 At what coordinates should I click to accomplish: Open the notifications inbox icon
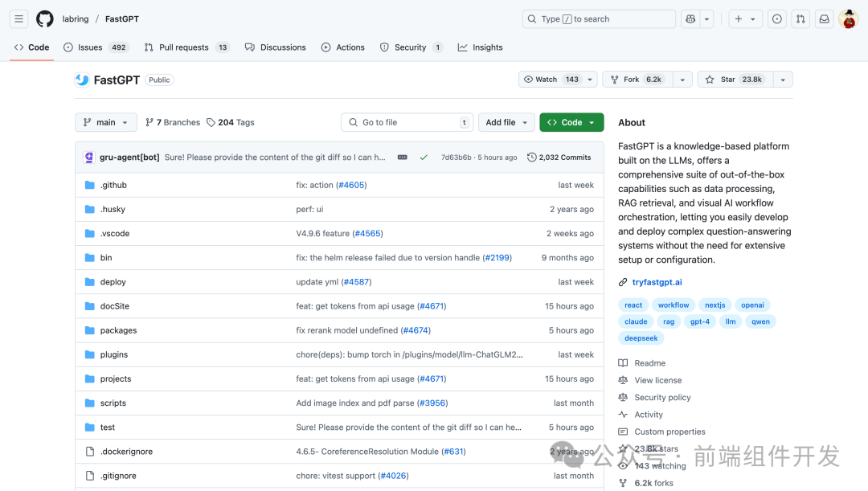coord(825,18)
